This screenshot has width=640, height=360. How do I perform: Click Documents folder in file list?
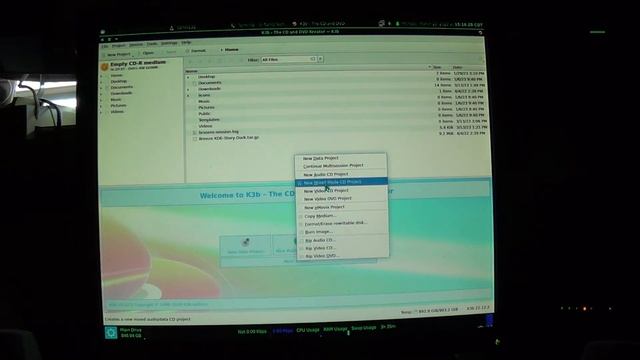pyautogui.click(x=210, y=82)
